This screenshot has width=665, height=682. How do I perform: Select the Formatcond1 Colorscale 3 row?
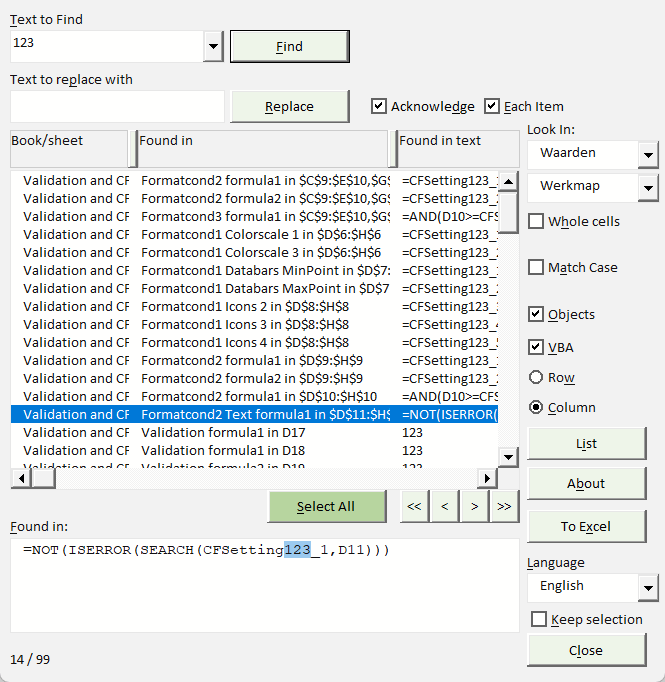(254, 252)
